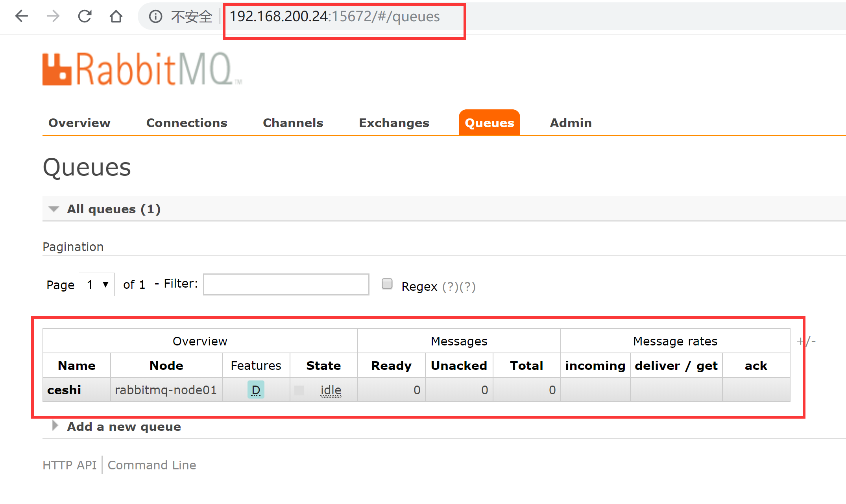This screenshot has width=846, height=504.
Task: Click the Command Line footer link
Action: 152,465
